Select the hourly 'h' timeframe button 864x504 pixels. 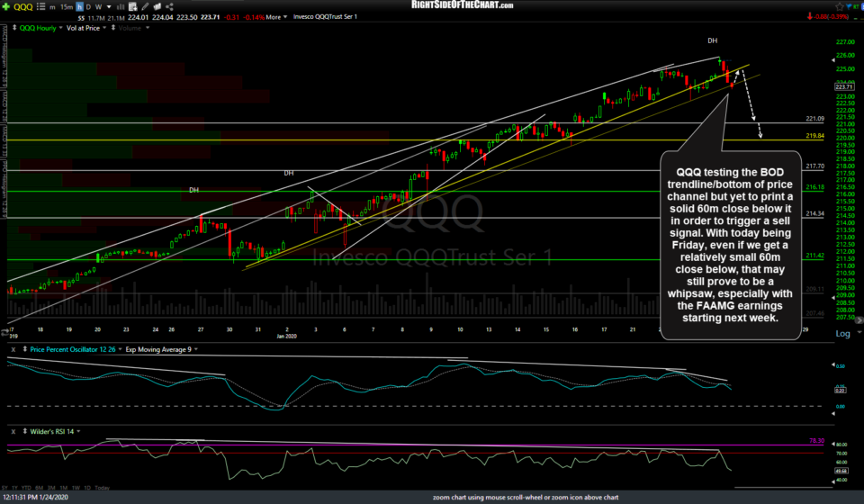[79, 7]
